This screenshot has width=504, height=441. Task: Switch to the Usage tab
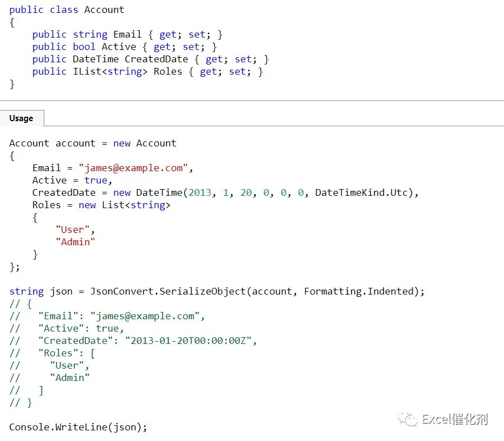(x=21, y=118)
